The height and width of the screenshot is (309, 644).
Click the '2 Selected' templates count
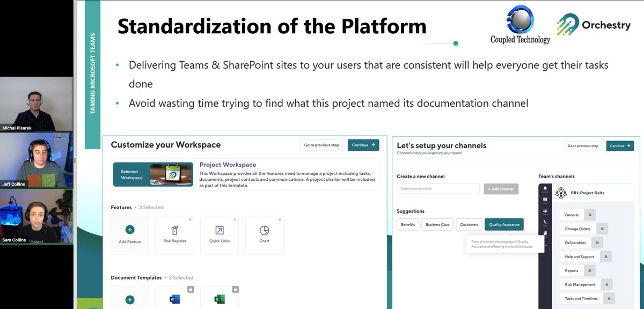[x=181, y=277]
